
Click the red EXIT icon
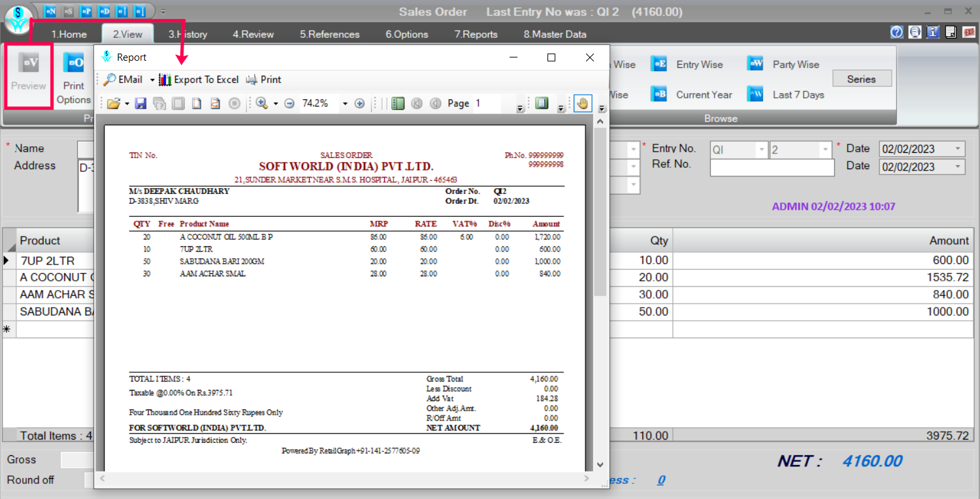pos(969,32)
